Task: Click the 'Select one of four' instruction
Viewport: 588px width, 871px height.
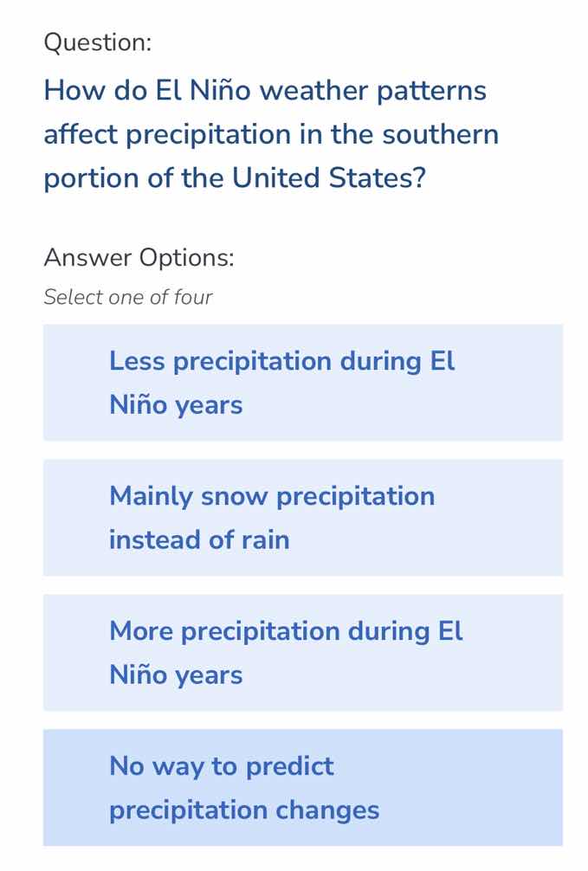Action: tap(127, 297)
